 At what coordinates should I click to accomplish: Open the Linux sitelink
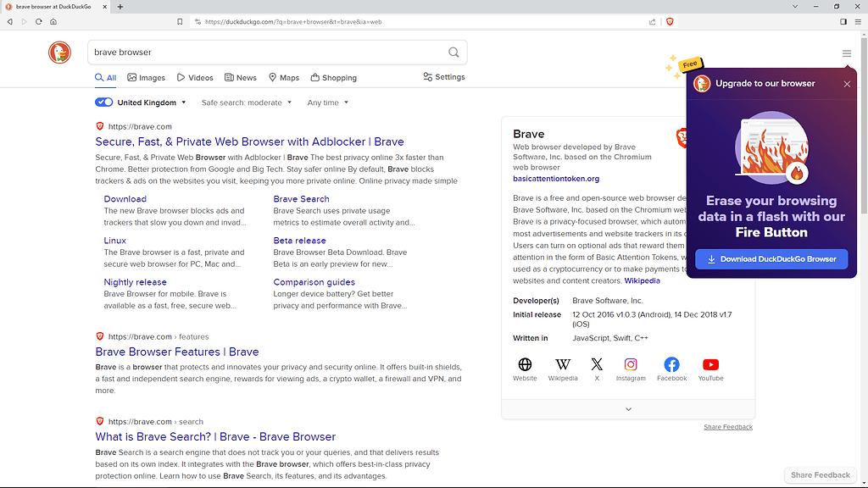coord(115,240)
